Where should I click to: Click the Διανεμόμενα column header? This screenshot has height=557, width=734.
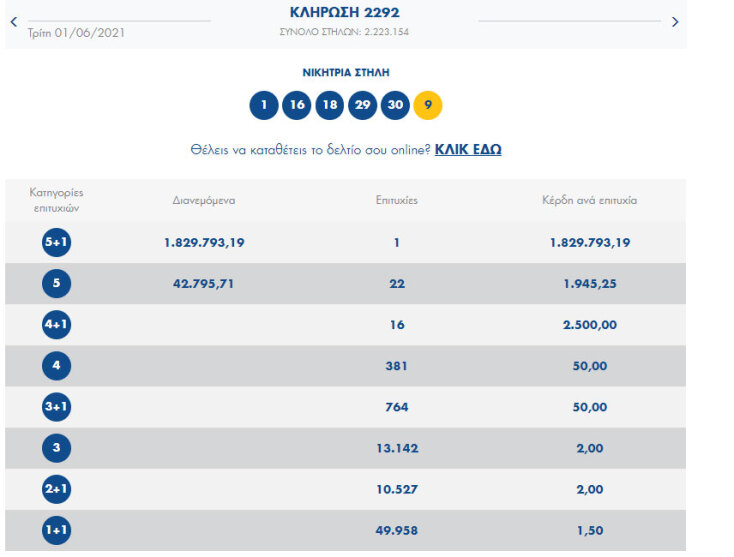(x=204, y=200)
